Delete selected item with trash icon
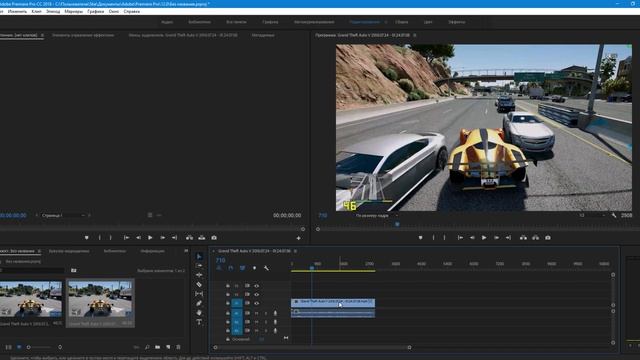The width and height of the screenshot is (640, 360). [x=178, y=347]
